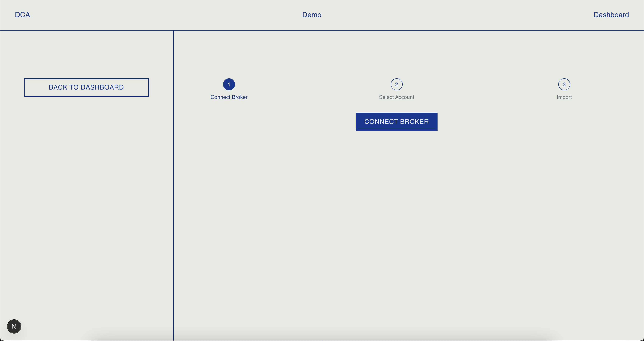Select the Select Account step label
The width and height of the screenshot is (644, 341).
coord(397,97)
